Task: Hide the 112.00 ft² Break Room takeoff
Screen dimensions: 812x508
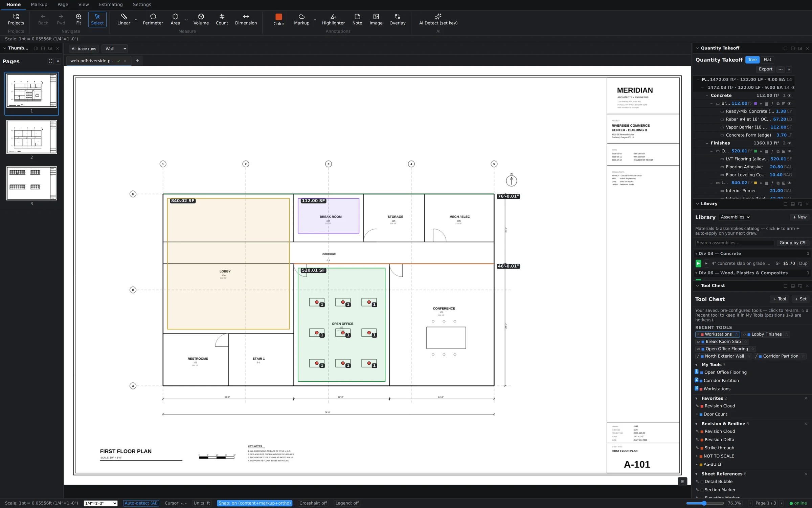Action: coord(789,104)
